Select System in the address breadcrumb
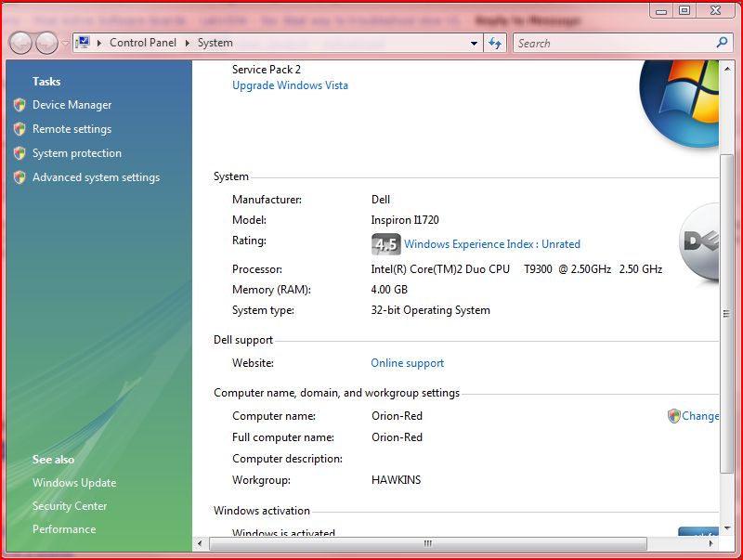 pos(215,43)
